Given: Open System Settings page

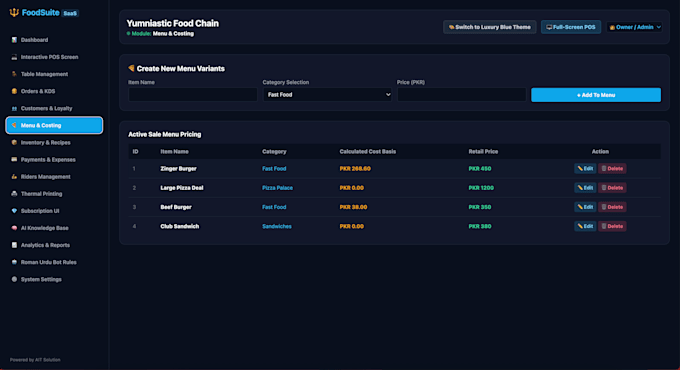Looking at the screenshot, I should point(54,279).
